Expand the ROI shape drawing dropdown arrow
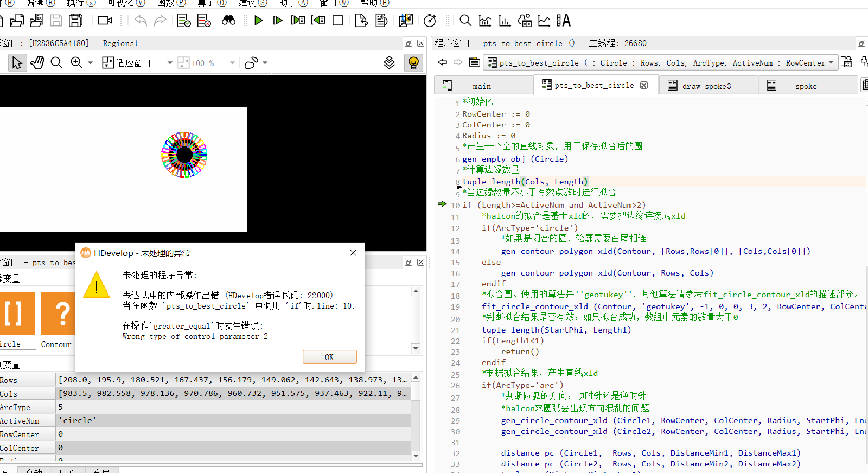This screenshot has height=473, width=868. point(265,63)
